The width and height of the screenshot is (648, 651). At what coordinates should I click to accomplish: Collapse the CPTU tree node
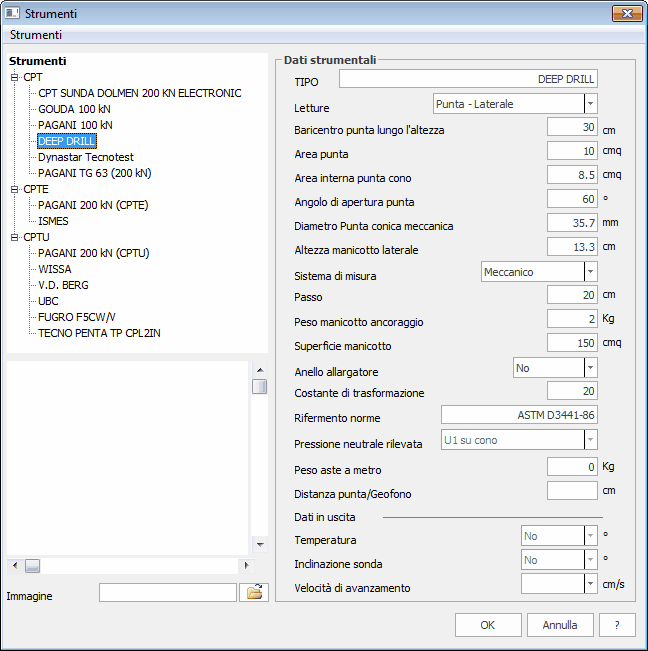coord(15,237)
